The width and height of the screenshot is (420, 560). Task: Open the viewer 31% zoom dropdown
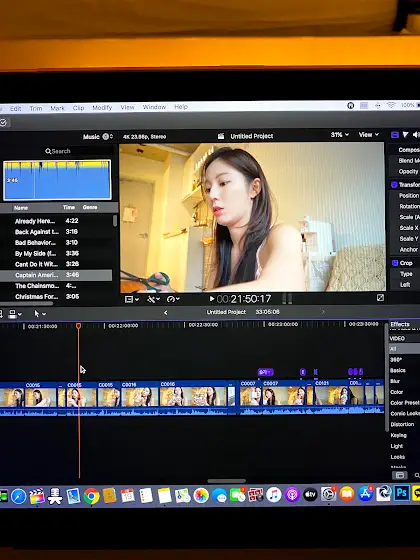(340, 135)
